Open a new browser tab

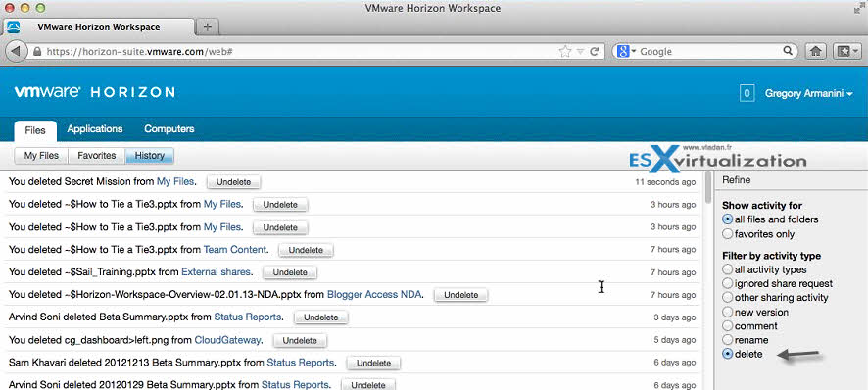point(207,26)
